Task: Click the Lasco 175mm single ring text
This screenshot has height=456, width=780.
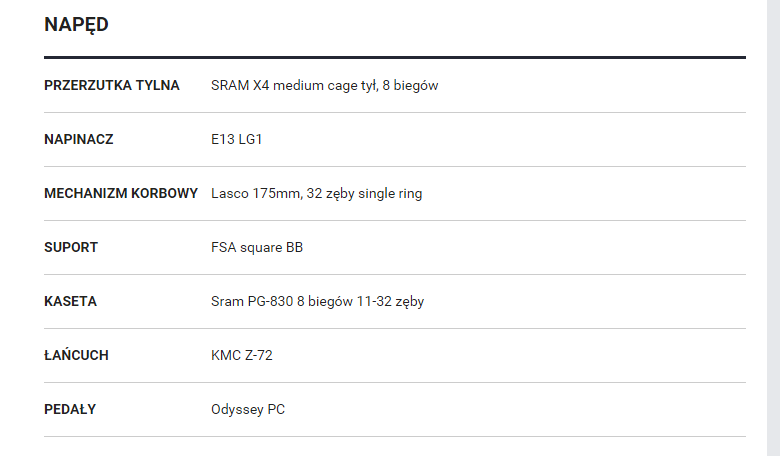Action: [316, 193]
